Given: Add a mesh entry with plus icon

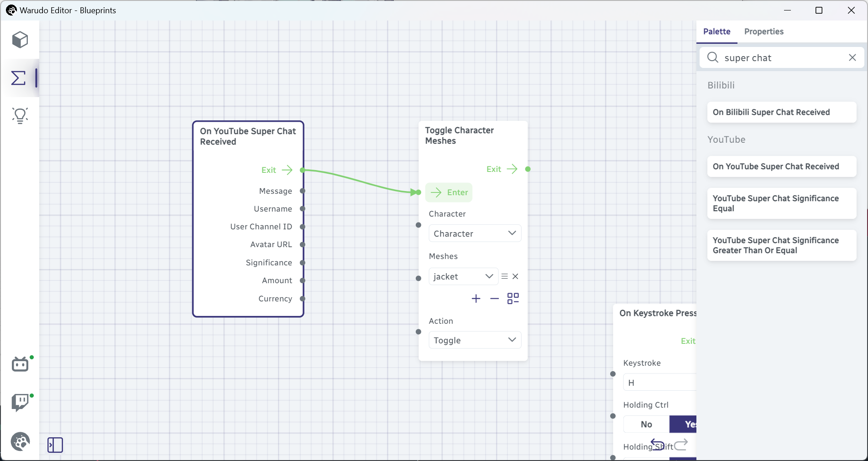Looking at the screenshot, I should coord(476,298).
